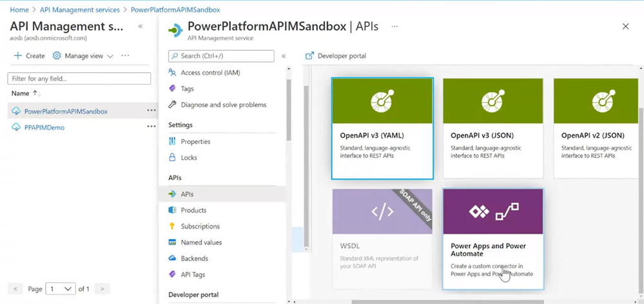Close the PowerPlatformAPIMSandbox blade
Screen dimensions: 644x304
pyautogui.click(x=625, y=26)
